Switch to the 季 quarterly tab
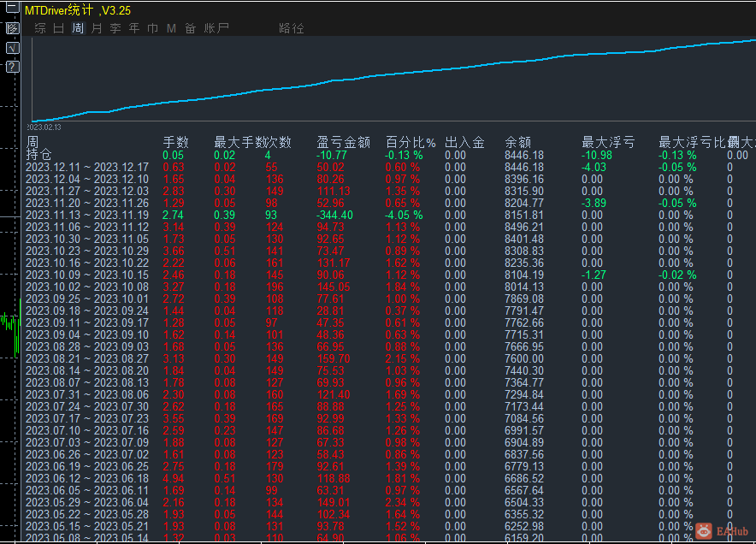 coord(115,28)
